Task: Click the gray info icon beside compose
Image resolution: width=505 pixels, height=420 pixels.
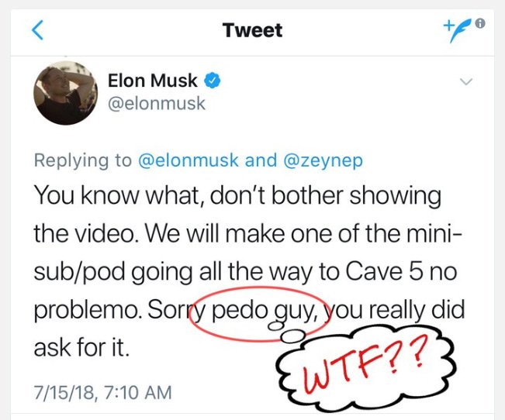Action: (480, 23)
